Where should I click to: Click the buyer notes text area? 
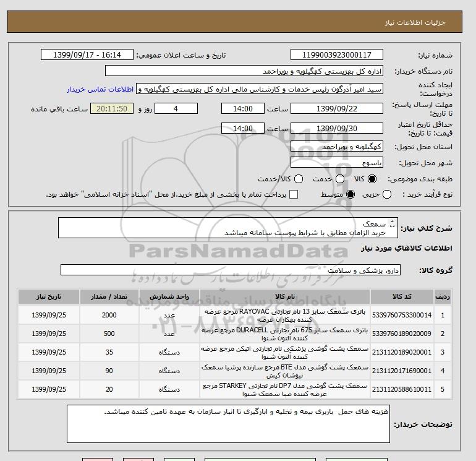[228, 424]
